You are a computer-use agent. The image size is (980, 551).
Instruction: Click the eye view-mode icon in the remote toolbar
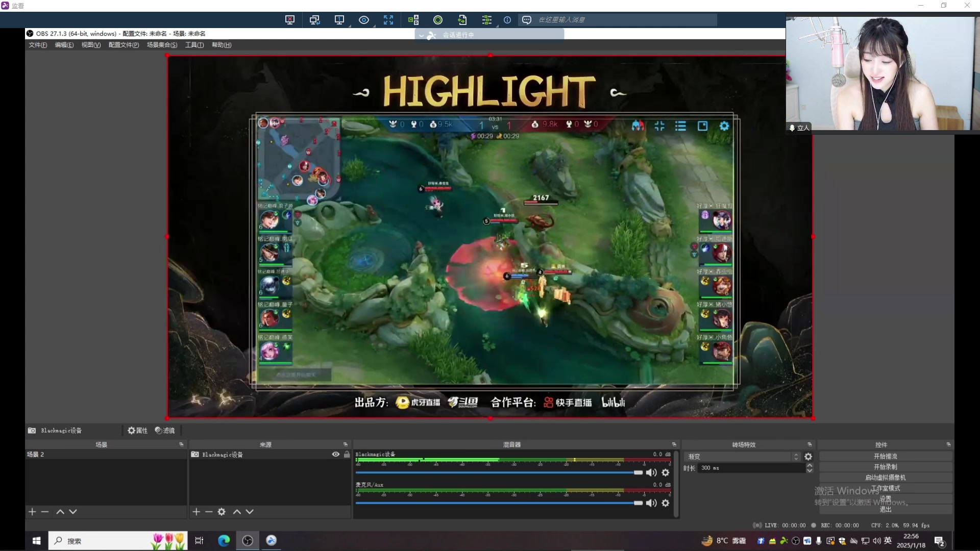pyautogui.click(x=364, y=20)
